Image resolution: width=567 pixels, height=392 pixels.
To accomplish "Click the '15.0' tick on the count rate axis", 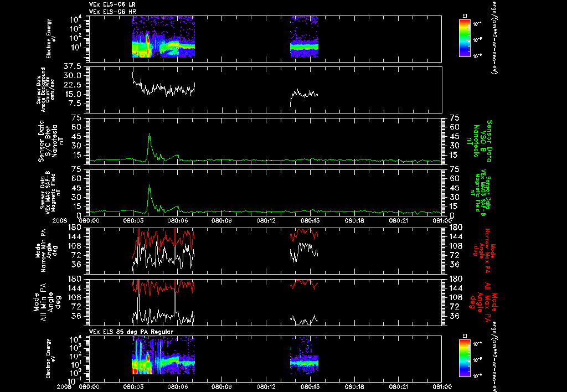I will coord(73,94).
